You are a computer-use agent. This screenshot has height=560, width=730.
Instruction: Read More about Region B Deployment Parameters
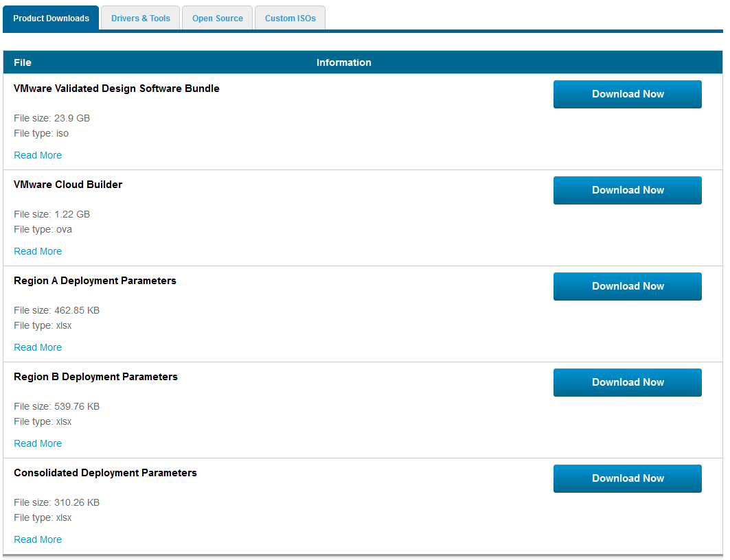pos(38,443)
